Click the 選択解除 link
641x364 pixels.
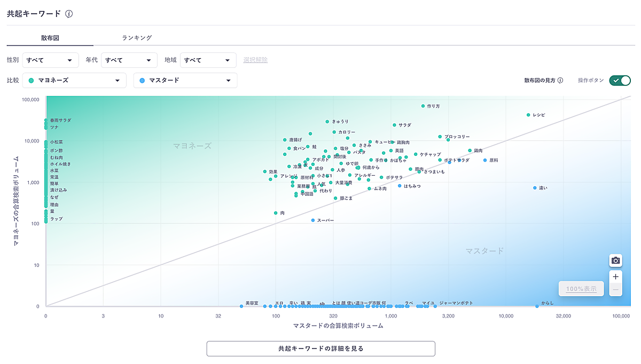(255, 60)
